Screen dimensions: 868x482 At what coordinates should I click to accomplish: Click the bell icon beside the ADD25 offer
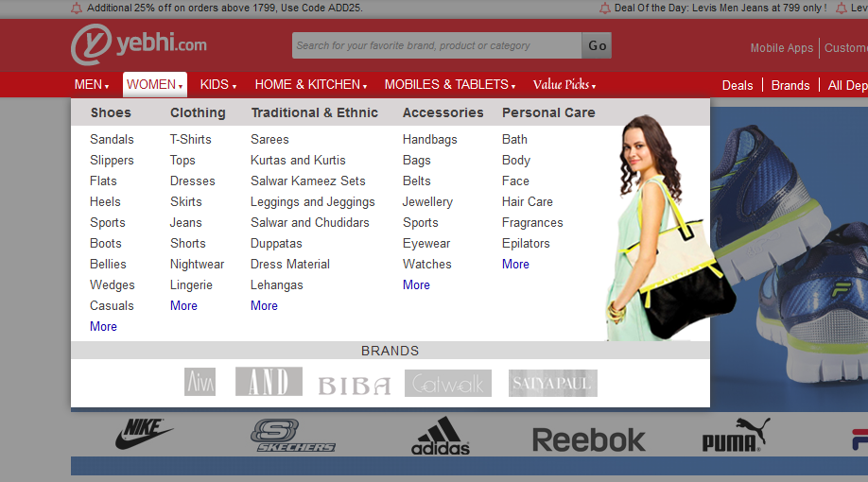[77, 8]
